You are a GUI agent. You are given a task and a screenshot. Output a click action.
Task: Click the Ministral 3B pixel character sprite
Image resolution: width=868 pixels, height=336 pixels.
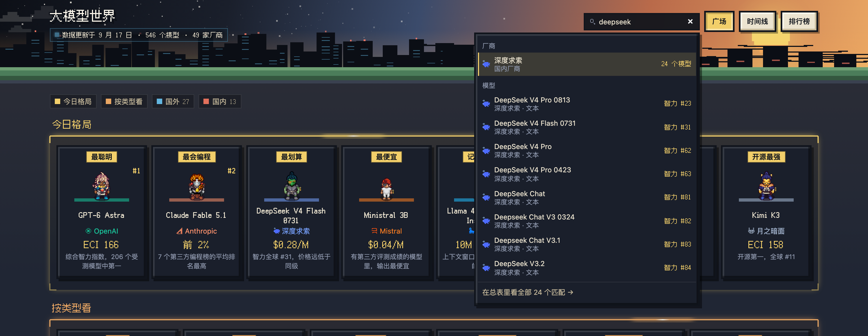(387, 189)
